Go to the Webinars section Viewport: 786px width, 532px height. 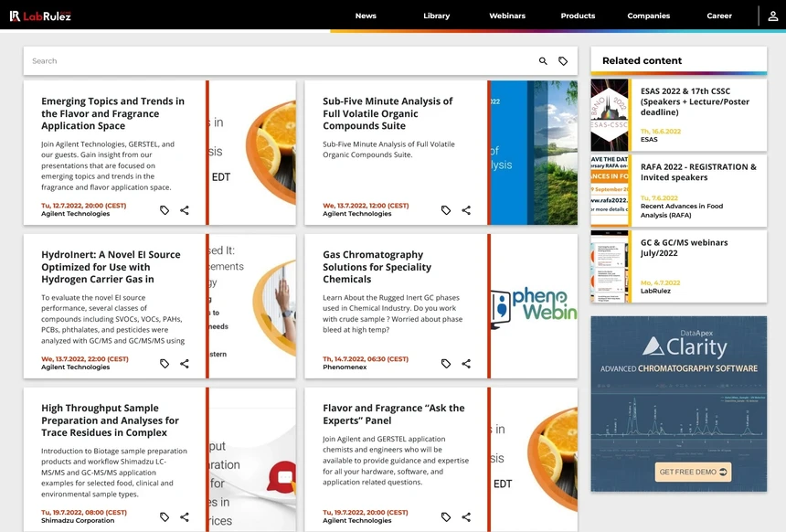click(x=507, y=16)
